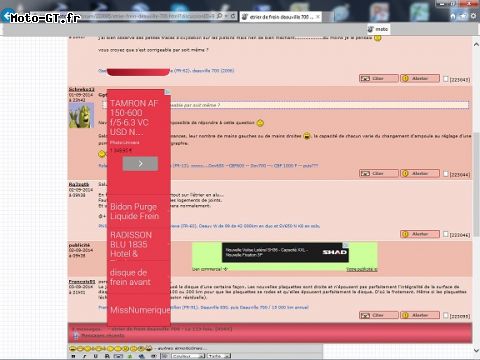Click Alerter on post 223043
480x360 pixels.
(x=420, y=79)
